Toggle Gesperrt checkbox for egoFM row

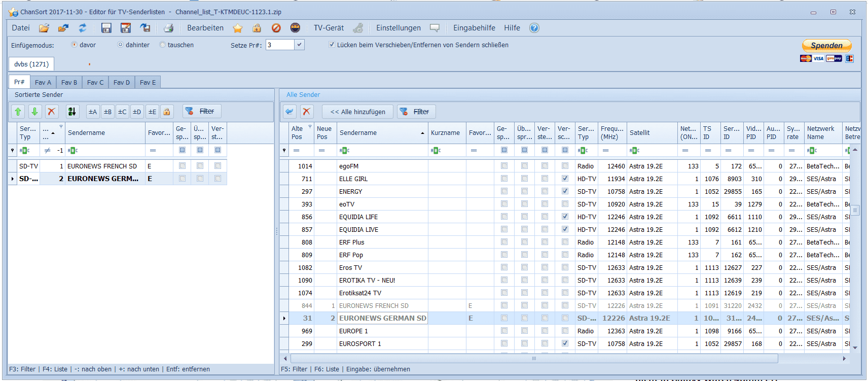point(504,166)
